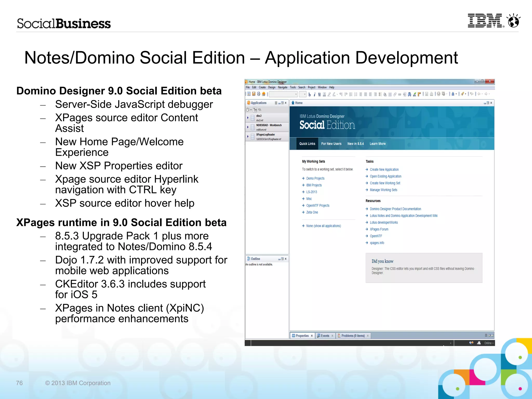Click Manage Working Sets link

pyautogui.click(x=383, y=190)
